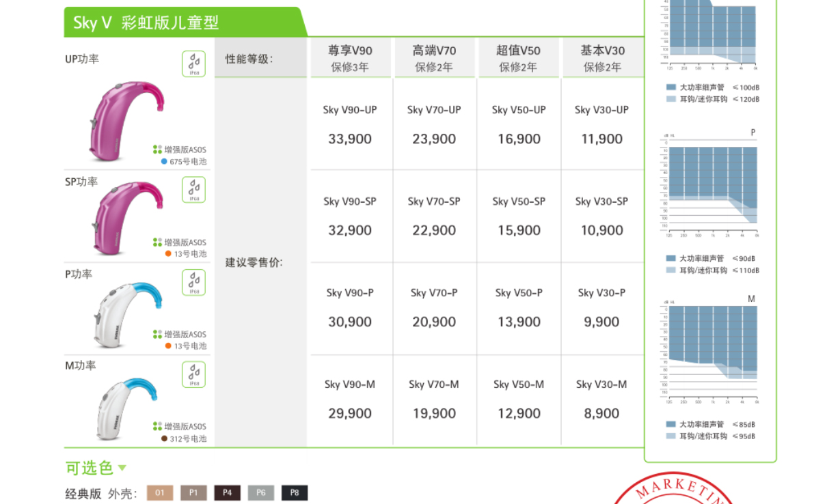Click the IP68 waterproof icon beside P功率
The height and width of the screenshot is (504, 840).
tap(194, 282)
